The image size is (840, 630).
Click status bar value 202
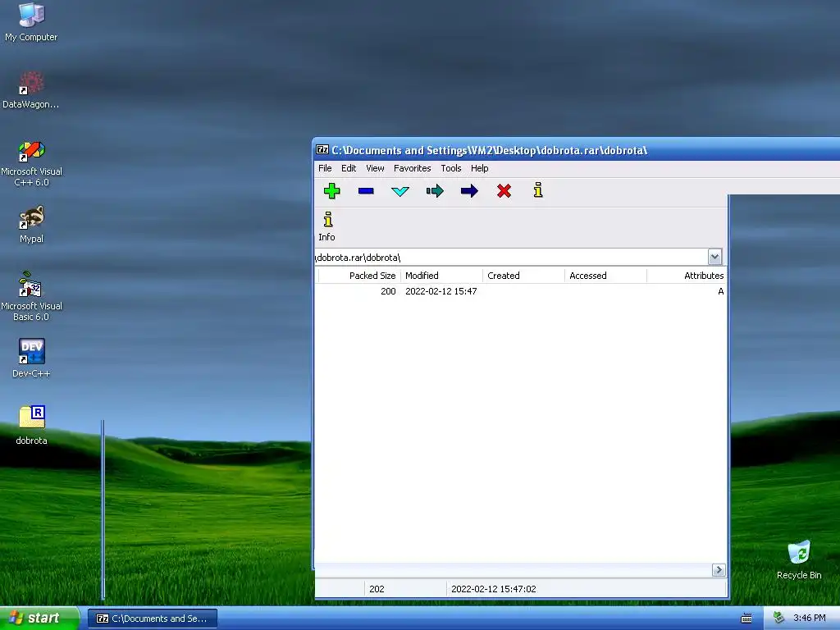point(377,589)
